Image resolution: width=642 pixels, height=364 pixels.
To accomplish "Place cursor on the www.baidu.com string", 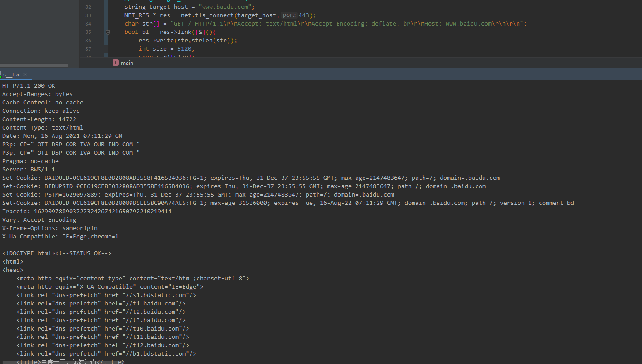I will 225,7.
